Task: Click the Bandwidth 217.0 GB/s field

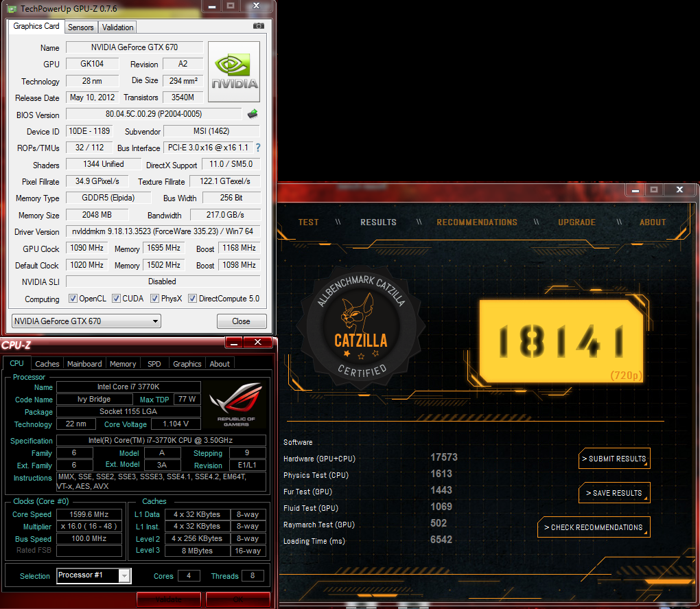Action: point(225,215)
